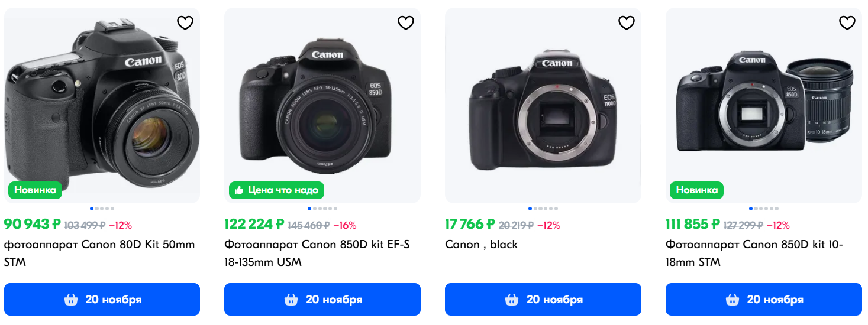Click carousel dots under Canon 850D 18-135mm image
The width and height of the screenshot is (868, 325).
(322, 209)
